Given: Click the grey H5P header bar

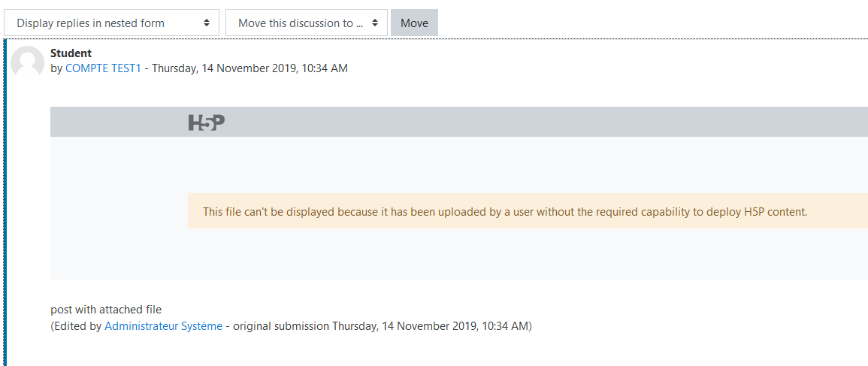Looking at the screenshot, I should (459, 122).
